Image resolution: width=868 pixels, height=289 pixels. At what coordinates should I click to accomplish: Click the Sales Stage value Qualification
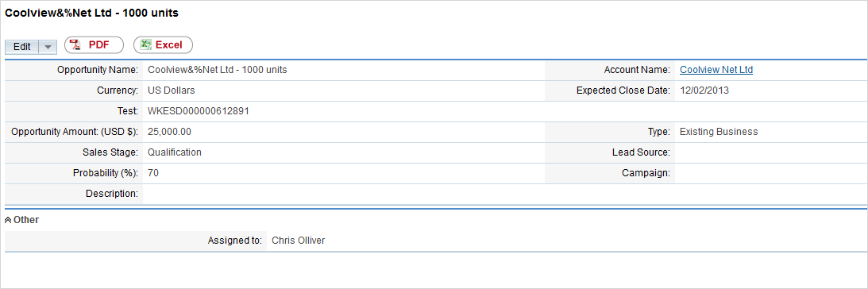[175, 152]
